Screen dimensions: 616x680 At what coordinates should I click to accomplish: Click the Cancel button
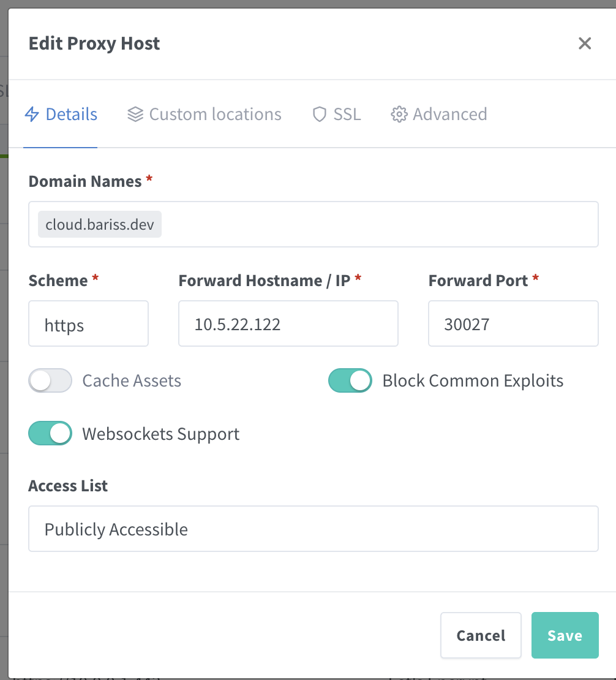[x=481, y=635]
